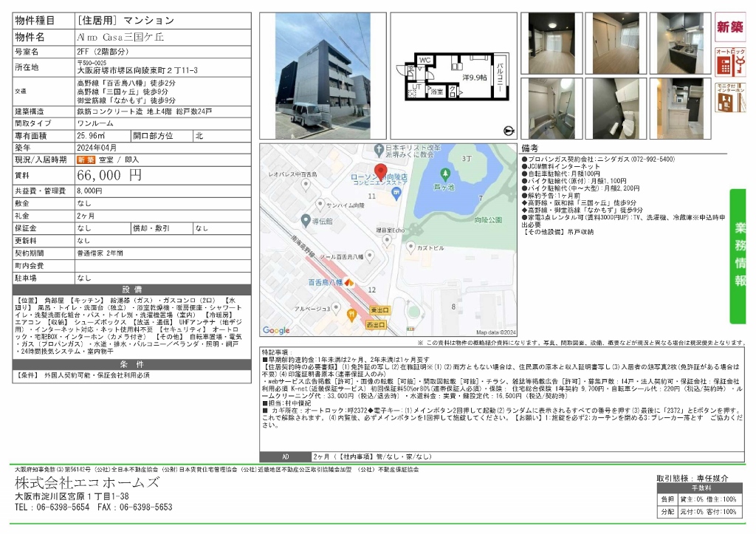Open the floor plan image
Screen dimensions: 756x534
pyautogui.click(x=453, y=77)
